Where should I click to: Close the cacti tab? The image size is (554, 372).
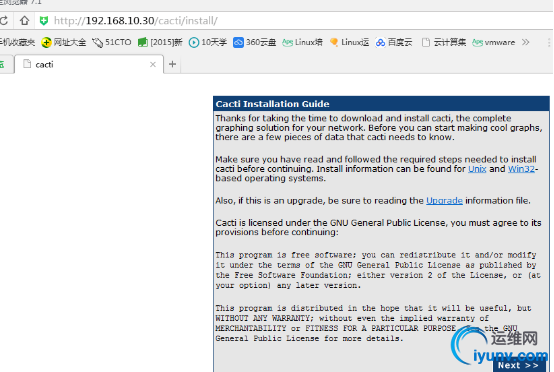[x=153, y=64]
